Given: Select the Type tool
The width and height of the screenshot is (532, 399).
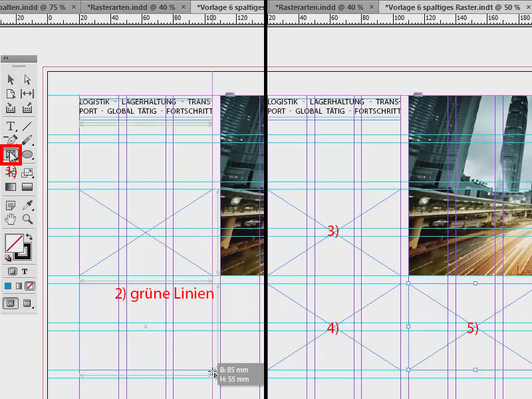Looking at the screenshot, I should 11,126.
